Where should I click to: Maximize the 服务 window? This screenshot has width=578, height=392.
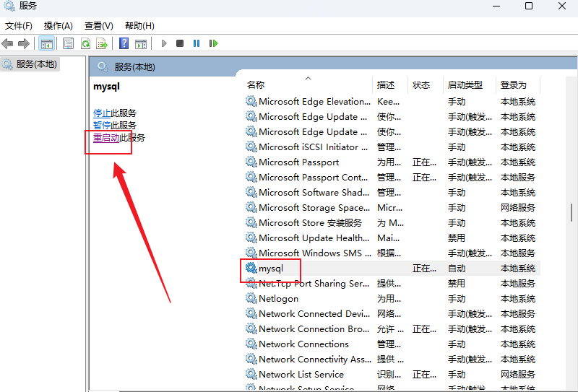click(529, 6)
